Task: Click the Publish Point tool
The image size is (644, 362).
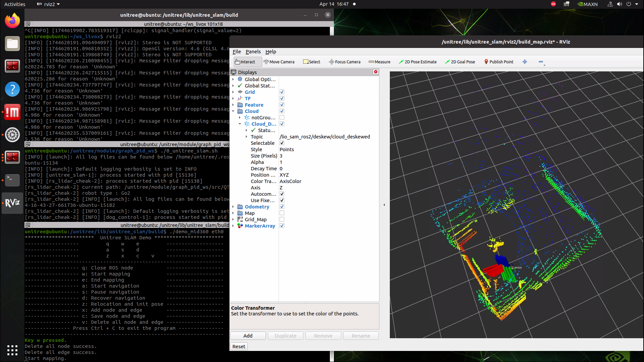Action: (499, 62)
